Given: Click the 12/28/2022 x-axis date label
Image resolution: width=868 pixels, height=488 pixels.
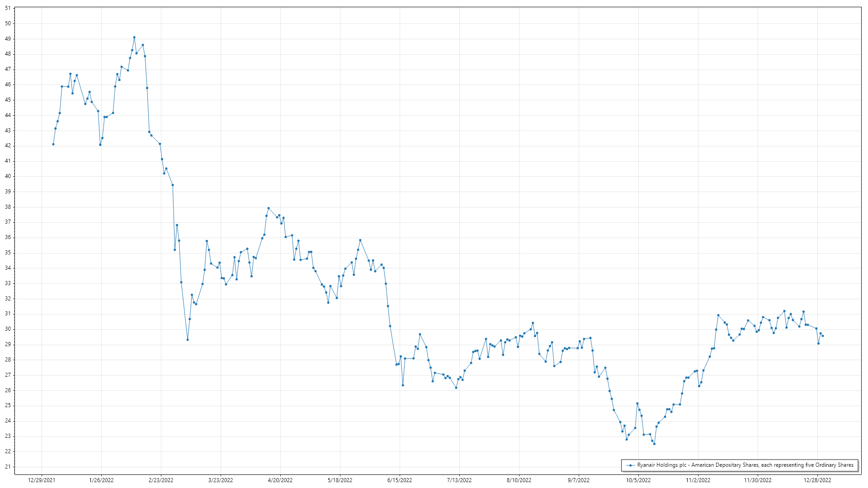Looking at the screenshot, I should coord(817,480).
